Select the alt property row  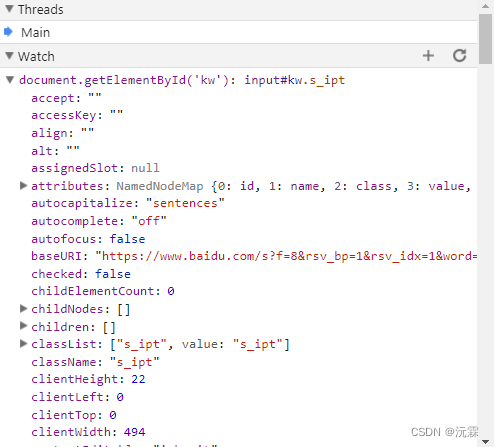point(55,151)
